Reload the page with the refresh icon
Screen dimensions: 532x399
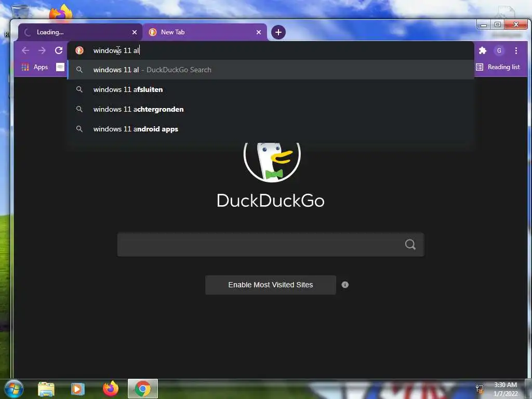pyautogui.click(x=59, y=50)
